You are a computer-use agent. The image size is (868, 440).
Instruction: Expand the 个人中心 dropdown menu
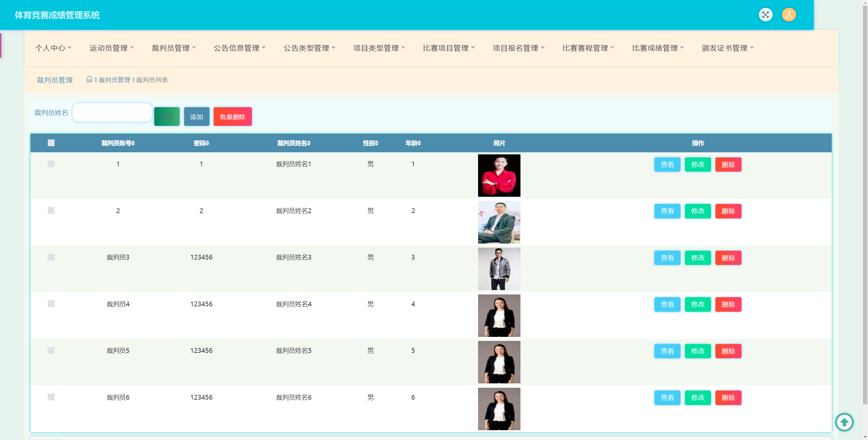[x=53, y=48]
